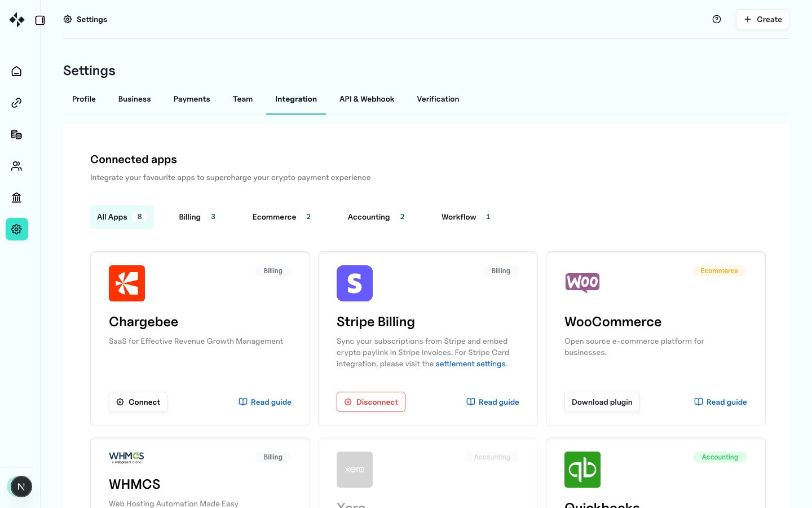Click 'SaaS for Effective Revenue Growth Management' text

[x=196, y=341]
